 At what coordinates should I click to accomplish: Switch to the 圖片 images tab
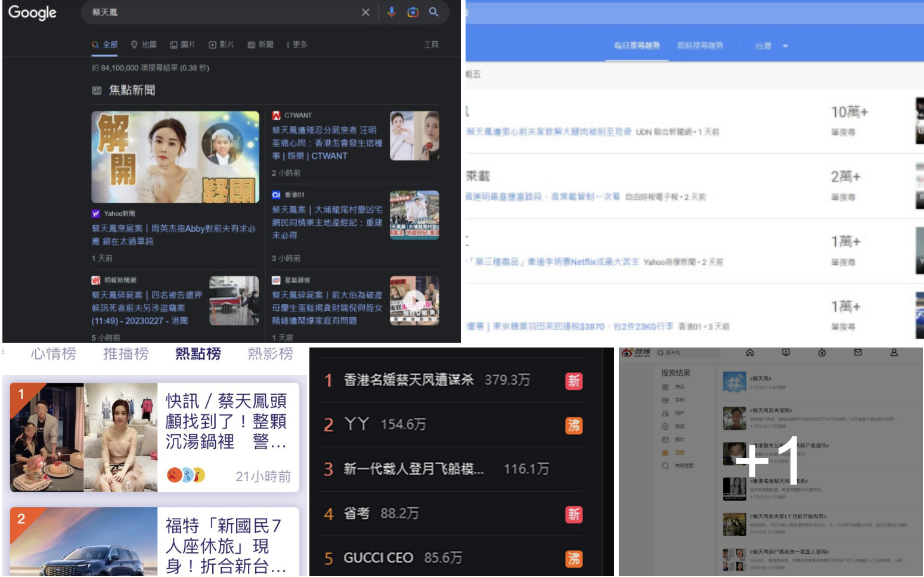click(x=182, y=45)
